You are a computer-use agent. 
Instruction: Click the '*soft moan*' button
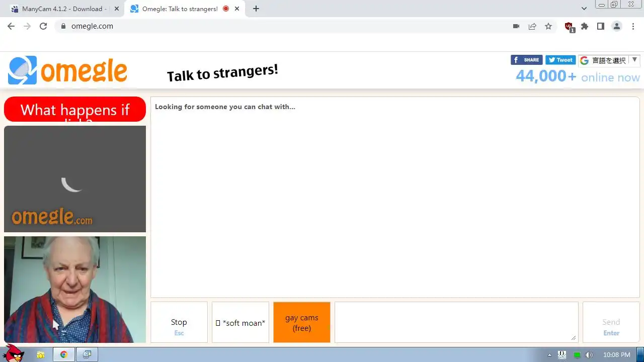pyautogui.click(x=240, y=322)
